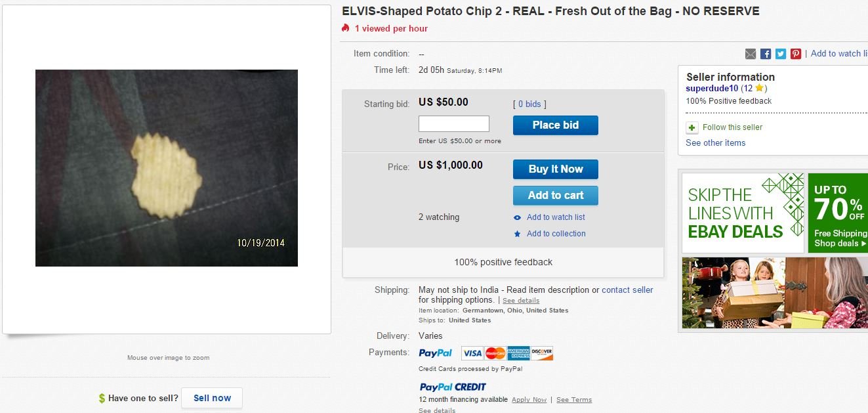This screenshot has height=413, width=868.
Task: Expand shipping See details link
Action: (521, 301)
